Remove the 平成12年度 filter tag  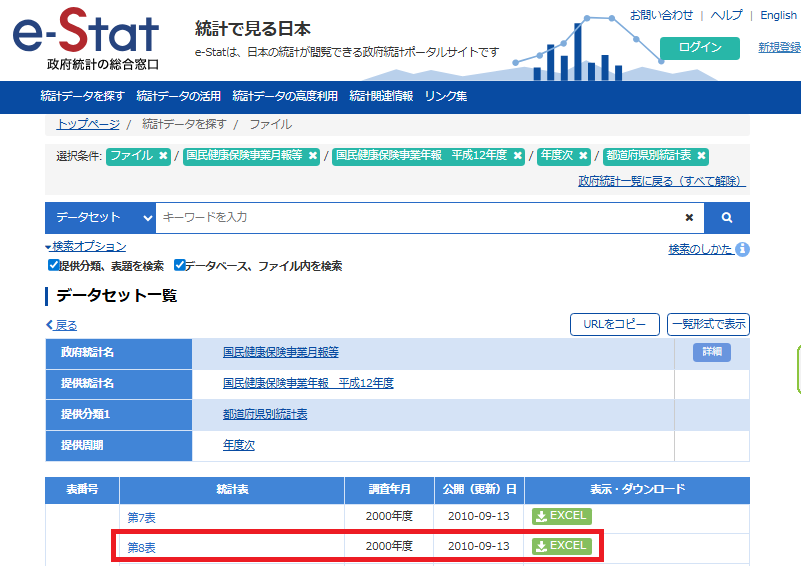coord(517,156)
